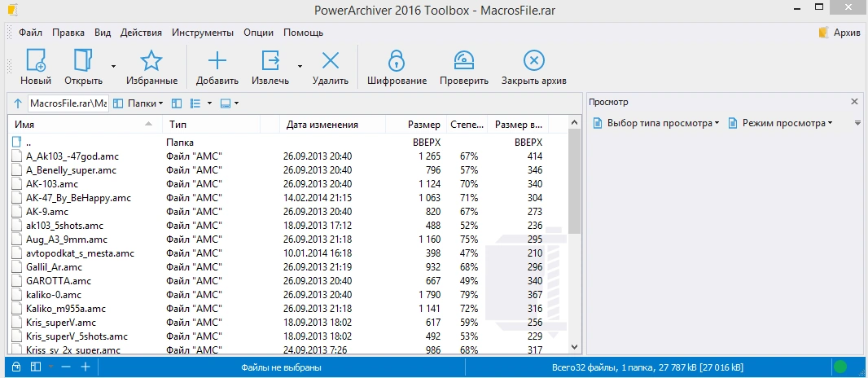868x378 pixels.
Task: Toggle the layout pane icon beside Папки
Action: 177,103
